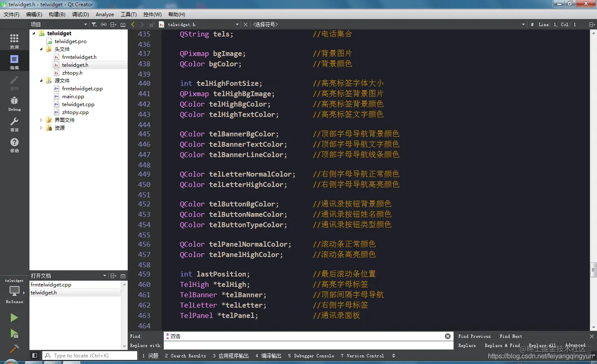Switch to Debug mode in sidebar
The height and width of the screenshot is (364, 597).
coord(15,103)
